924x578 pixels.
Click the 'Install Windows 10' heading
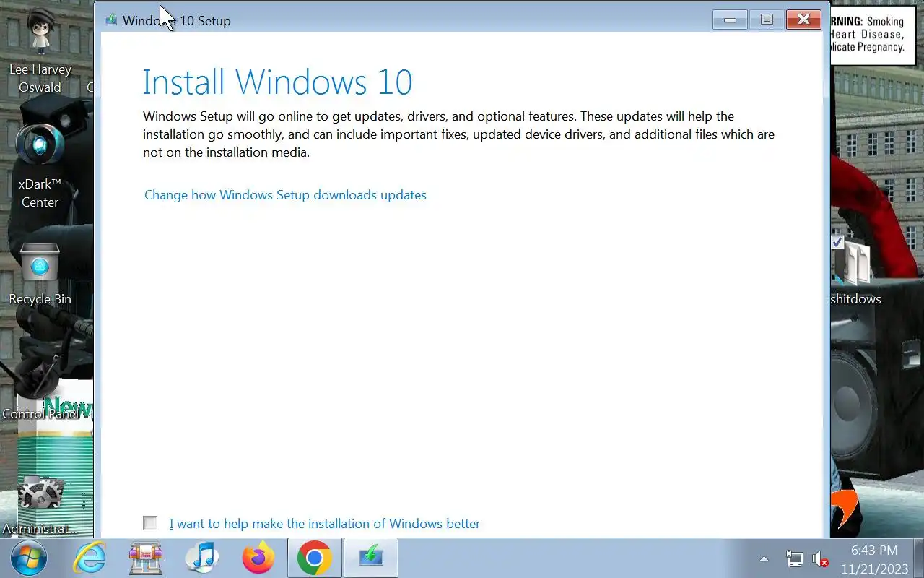[277, 82]
